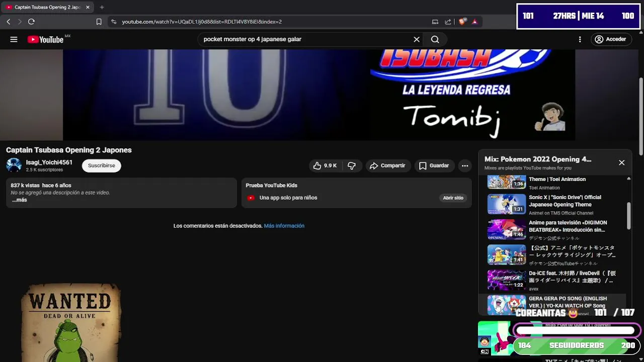The height and width of the screenshot is (362, 644).
Task: Save video with Guardar button
Action: (x=434, y=165)
